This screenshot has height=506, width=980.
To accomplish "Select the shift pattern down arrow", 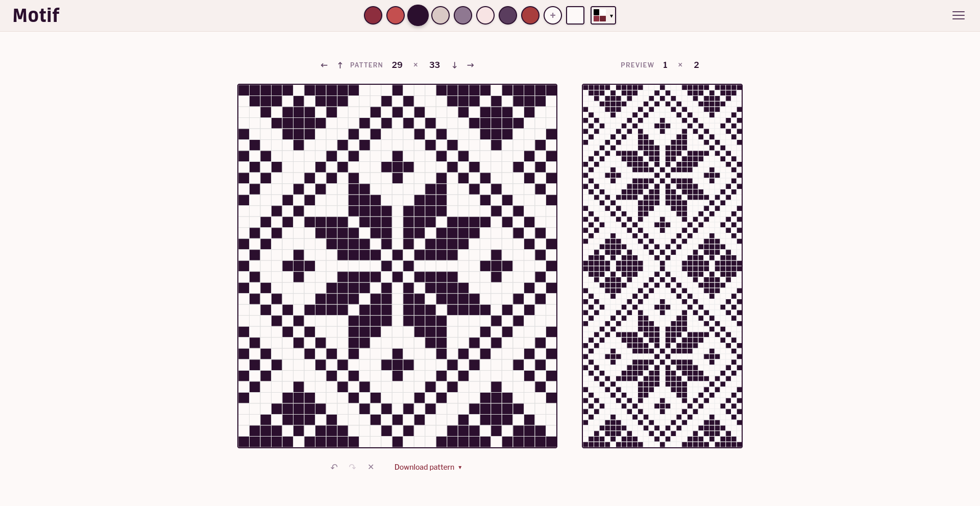I will click(x=455, y=65).
